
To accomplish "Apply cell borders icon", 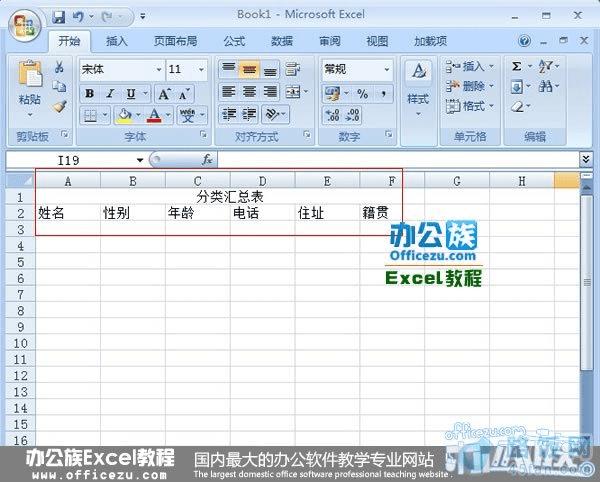I will click(90, 115).
